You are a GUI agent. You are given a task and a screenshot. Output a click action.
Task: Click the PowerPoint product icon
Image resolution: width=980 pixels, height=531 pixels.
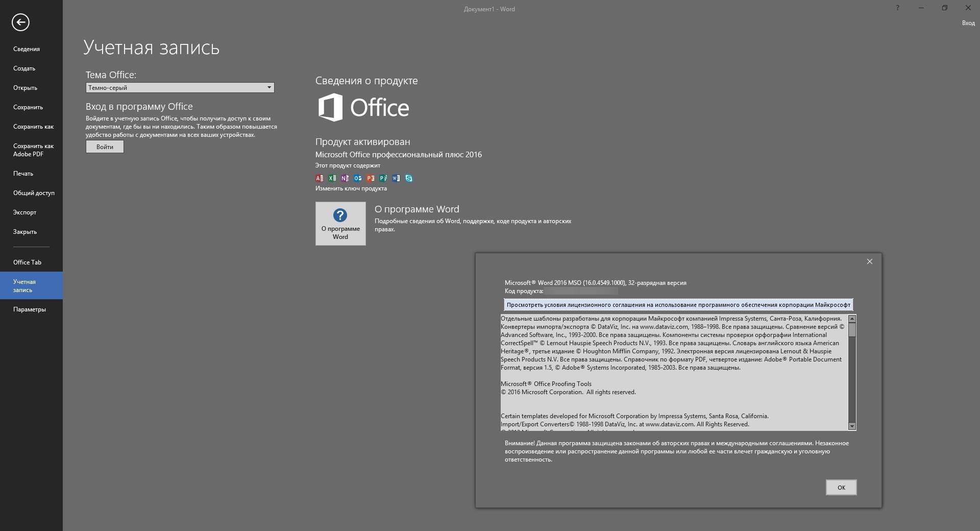coord(371,178)
